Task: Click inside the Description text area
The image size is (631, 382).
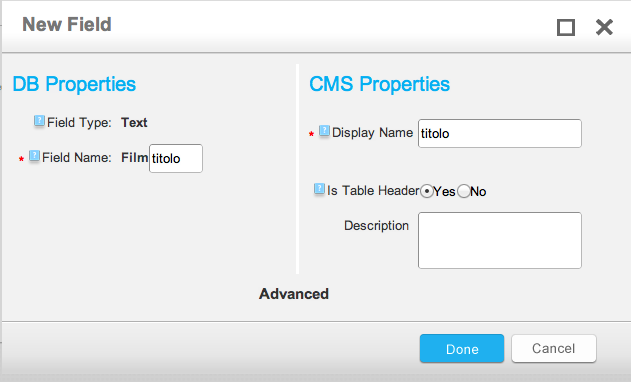Action: pos(499,240)
